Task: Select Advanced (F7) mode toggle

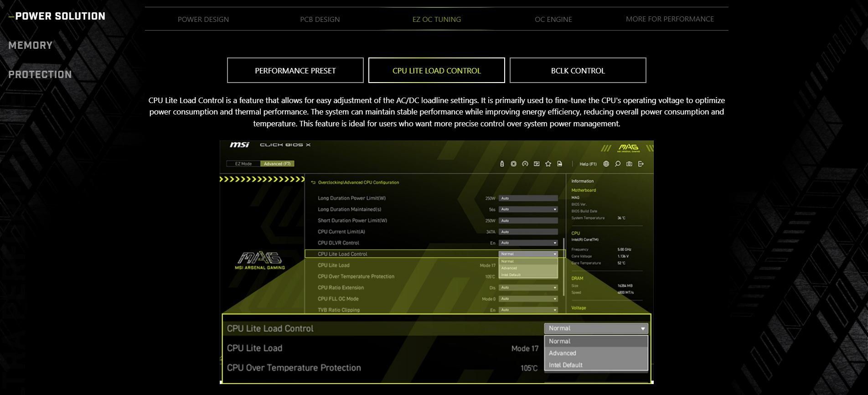Action: click(277, 164)
